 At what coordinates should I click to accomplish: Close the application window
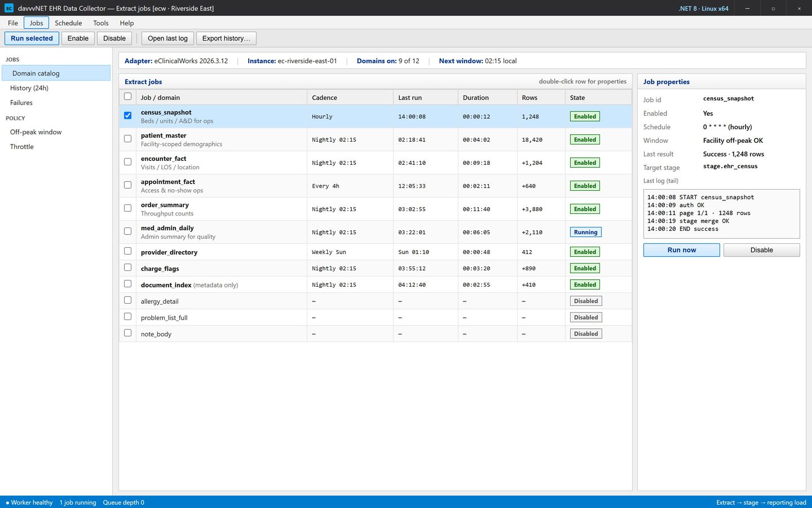point(799,8)
